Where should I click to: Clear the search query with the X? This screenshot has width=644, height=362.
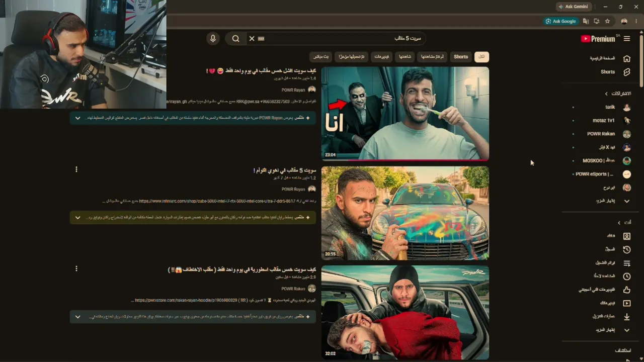tap(252, 39)
